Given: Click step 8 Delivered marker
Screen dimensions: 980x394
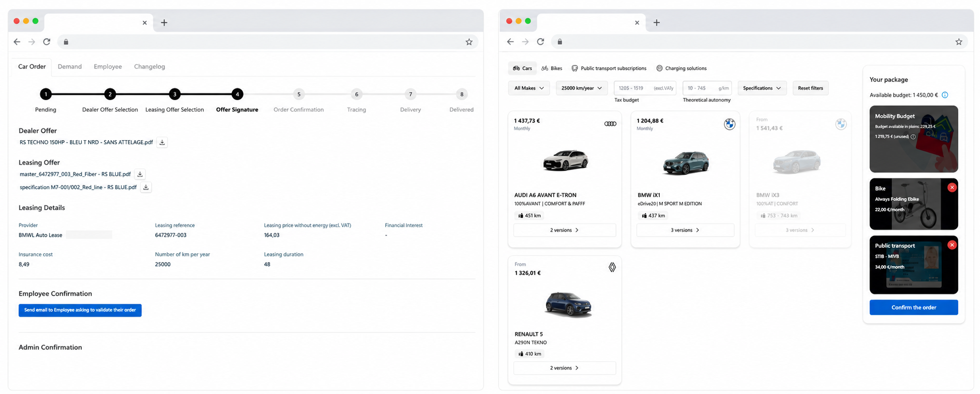Looking at the screenshot, I should 461,94.
